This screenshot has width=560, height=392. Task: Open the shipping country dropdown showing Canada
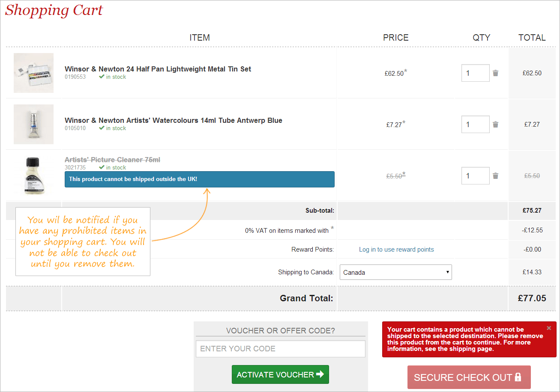point(396,272)
